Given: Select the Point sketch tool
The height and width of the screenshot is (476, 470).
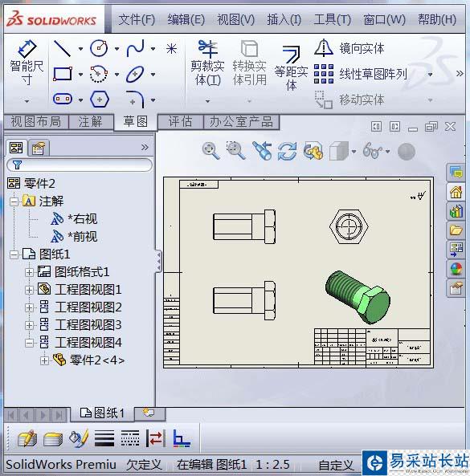Looking at the screenshot, I should click(172, 49).
